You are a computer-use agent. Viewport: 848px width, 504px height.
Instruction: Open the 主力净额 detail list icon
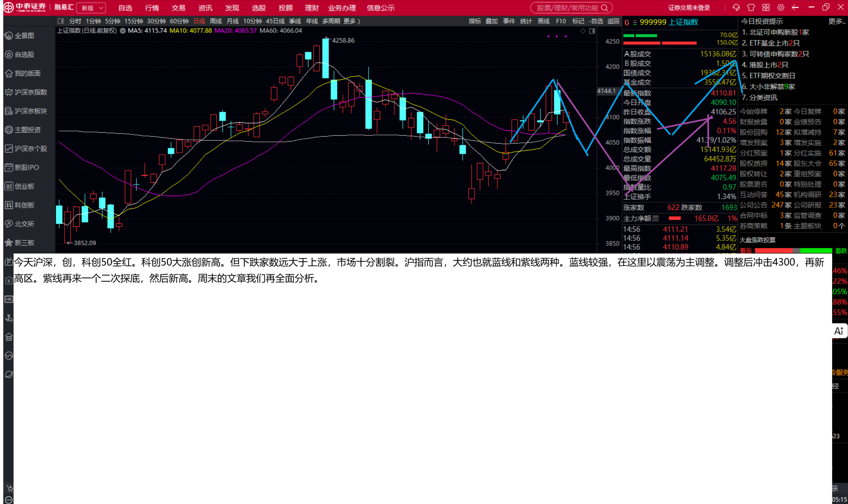[x=656, y=218]
